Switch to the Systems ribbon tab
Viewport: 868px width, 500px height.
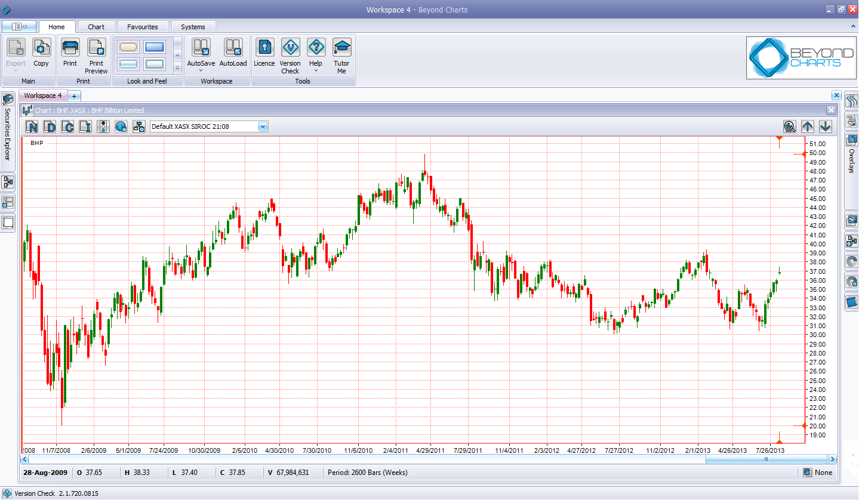point(193,27)
